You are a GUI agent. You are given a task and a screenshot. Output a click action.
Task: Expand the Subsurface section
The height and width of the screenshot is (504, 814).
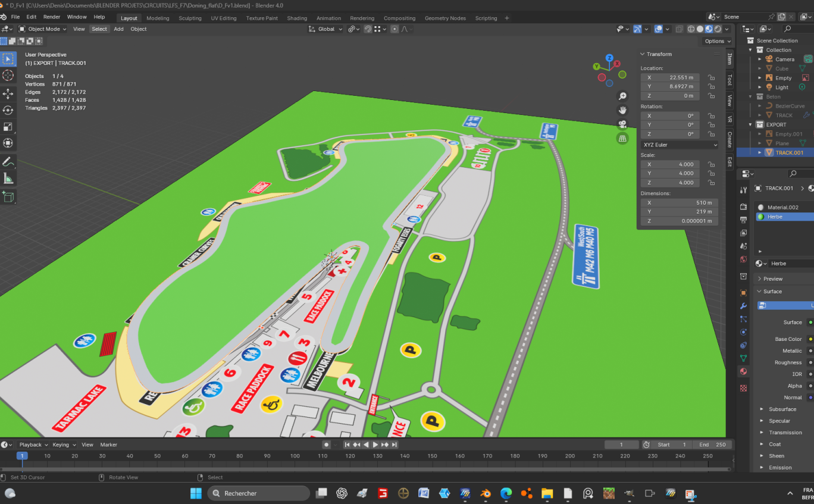pyautogui.click(x=762, y=409)
